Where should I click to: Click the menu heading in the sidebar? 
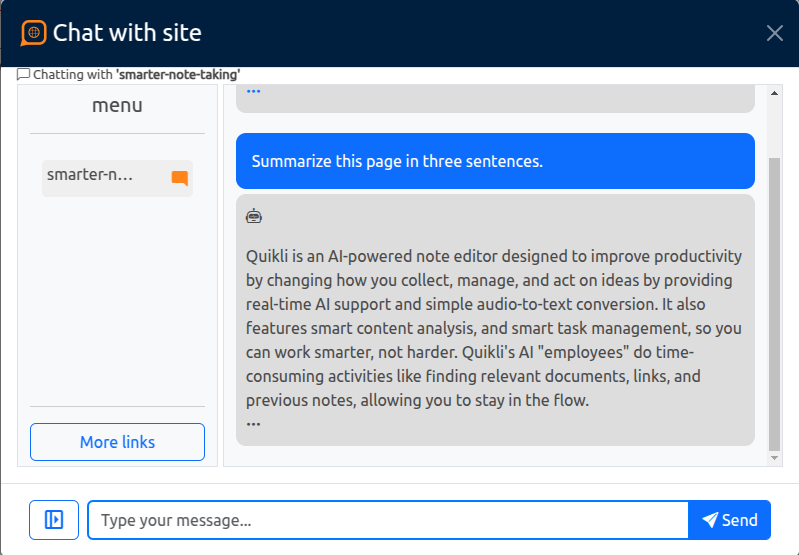tap(117, 105)
